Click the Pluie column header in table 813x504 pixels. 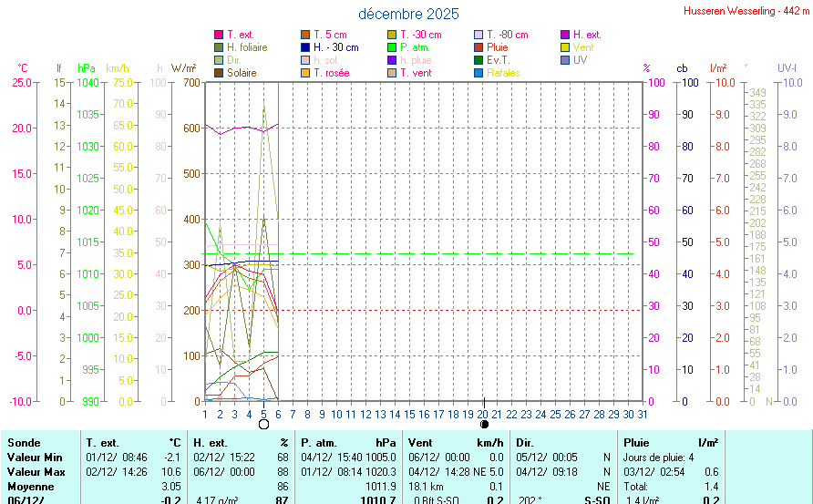pos(636,442)
